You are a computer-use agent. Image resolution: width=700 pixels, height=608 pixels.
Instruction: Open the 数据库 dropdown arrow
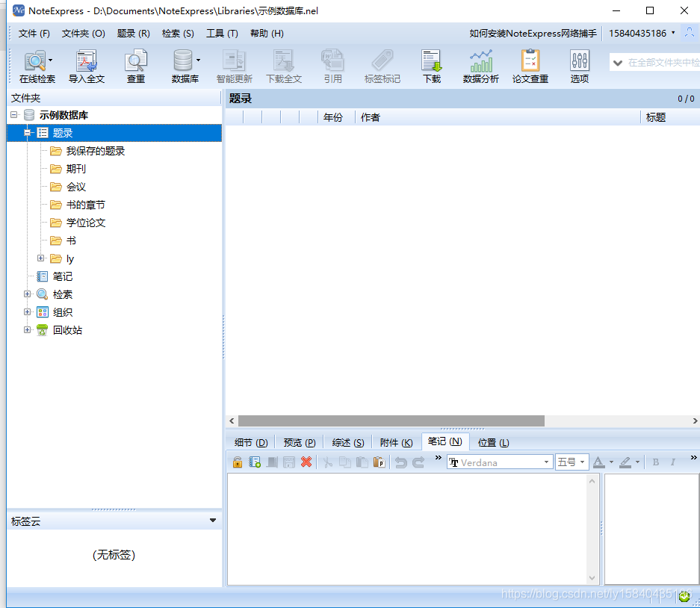198,61
